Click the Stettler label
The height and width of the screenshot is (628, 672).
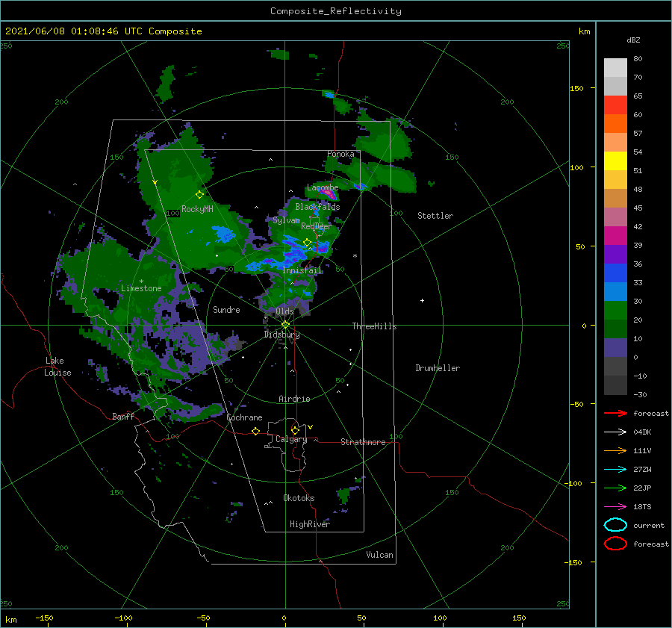(x=435, y=216)
